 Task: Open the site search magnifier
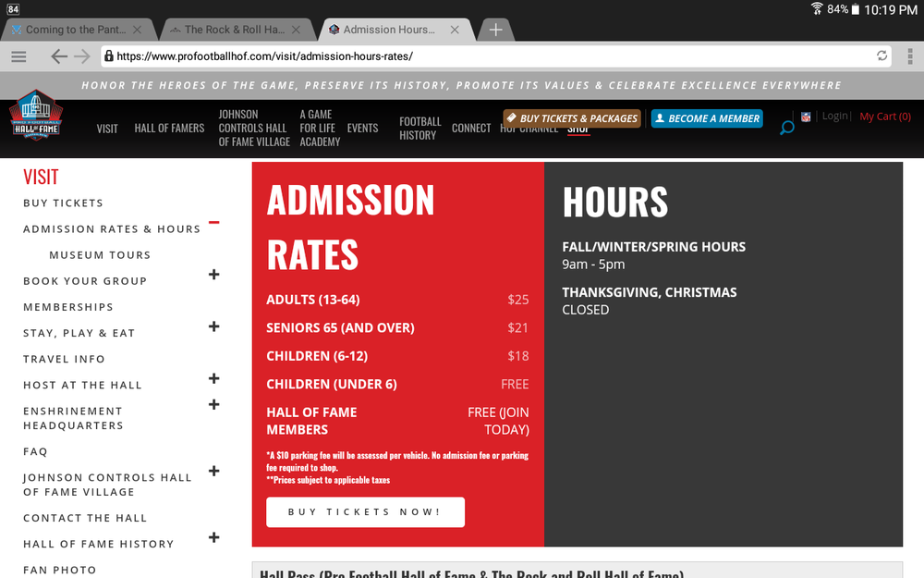tap(786, 128)
